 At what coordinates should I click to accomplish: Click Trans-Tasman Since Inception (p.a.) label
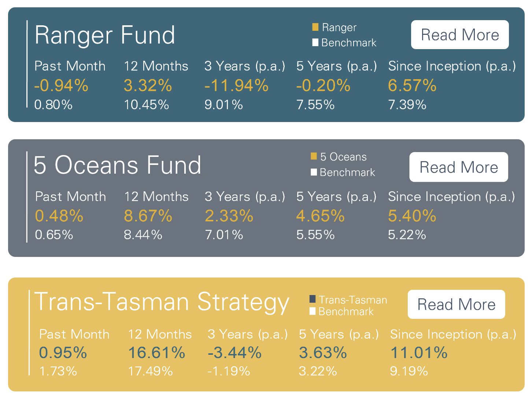[453, 334]
